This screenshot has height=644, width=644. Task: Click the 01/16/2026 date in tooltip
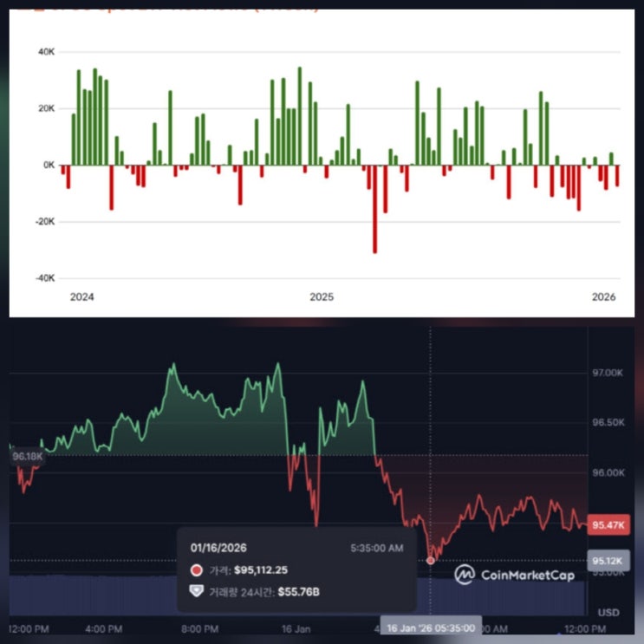(218, 548)
